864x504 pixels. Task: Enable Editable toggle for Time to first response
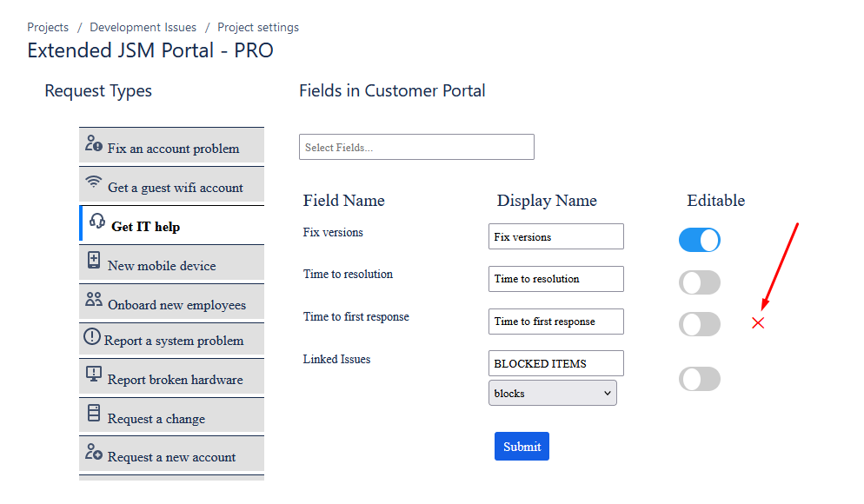pyautogui.click(x=700, y=324)
